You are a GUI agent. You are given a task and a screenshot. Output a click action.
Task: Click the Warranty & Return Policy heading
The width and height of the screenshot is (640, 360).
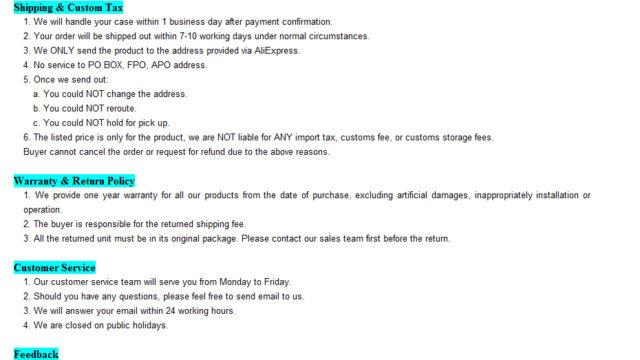pos(74,181)
